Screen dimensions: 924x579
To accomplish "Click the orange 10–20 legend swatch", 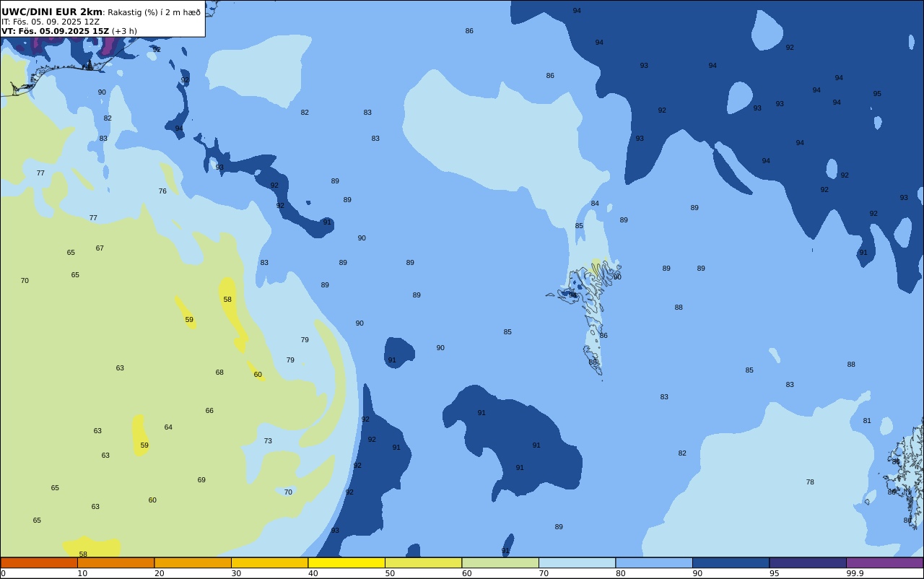I will [x=115, y=562].
